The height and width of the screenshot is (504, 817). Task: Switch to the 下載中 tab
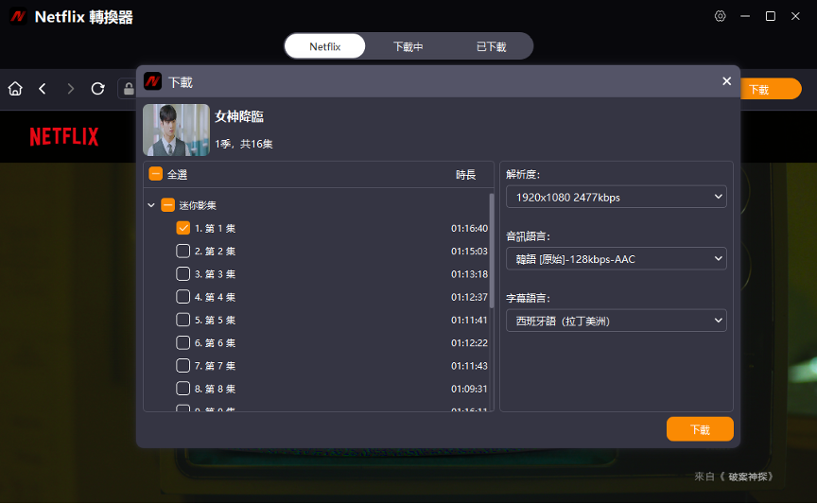pos(408,46)
